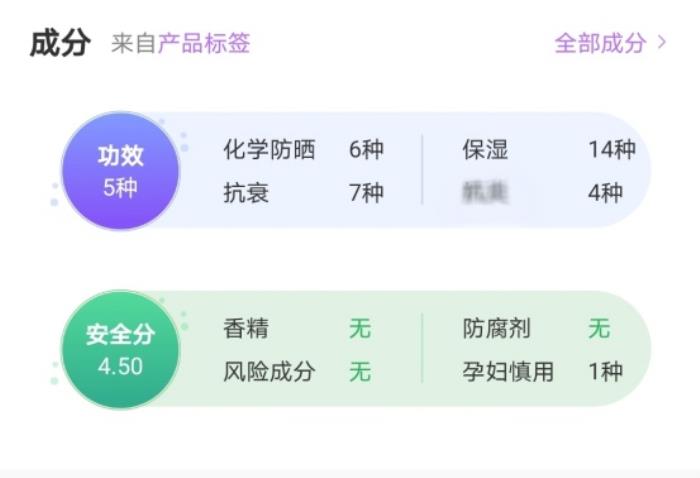Tap the 孕妇慎用 safety entry
The width and height of the screenshot is (700, 478).
coord(508,372)
